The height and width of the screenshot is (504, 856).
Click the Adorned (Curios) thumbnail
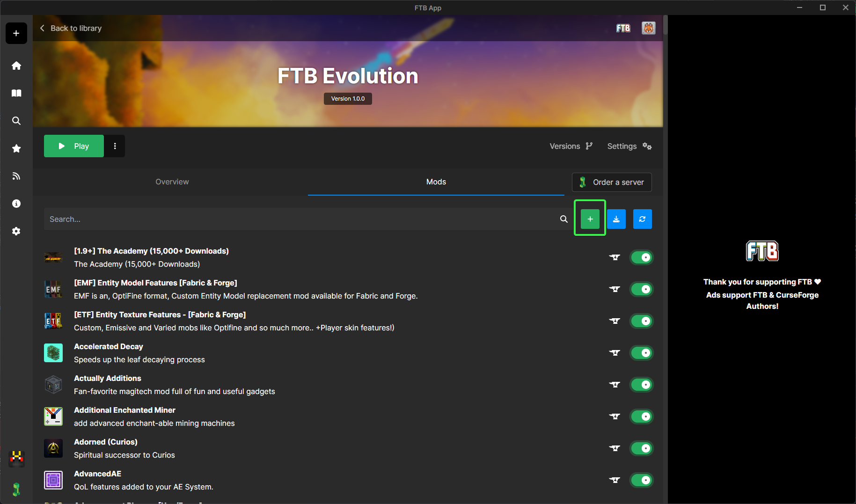[53, 448]
